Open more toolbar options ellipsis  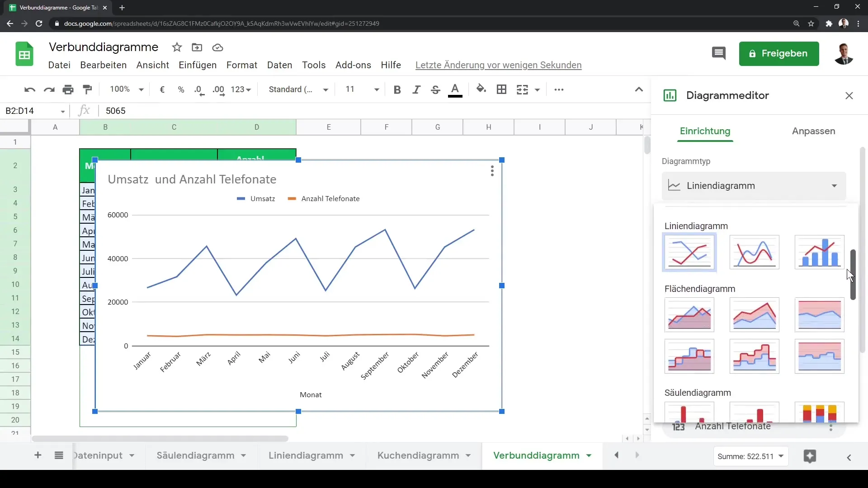pos(559,89)
